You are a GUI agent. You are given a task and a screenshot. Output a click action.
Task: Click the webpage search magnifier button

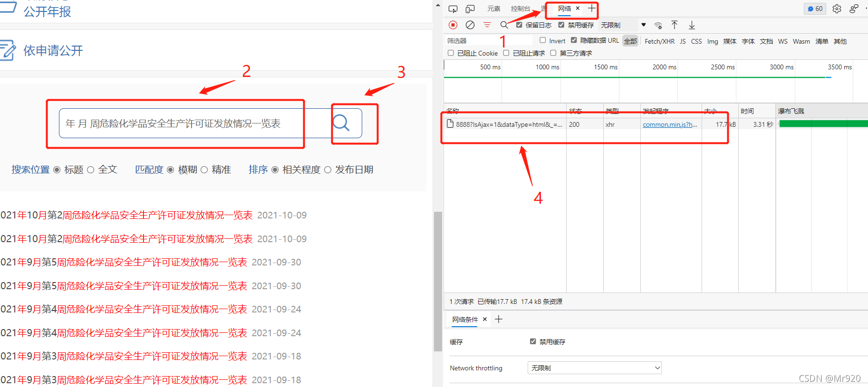click(x=341, y=123)
